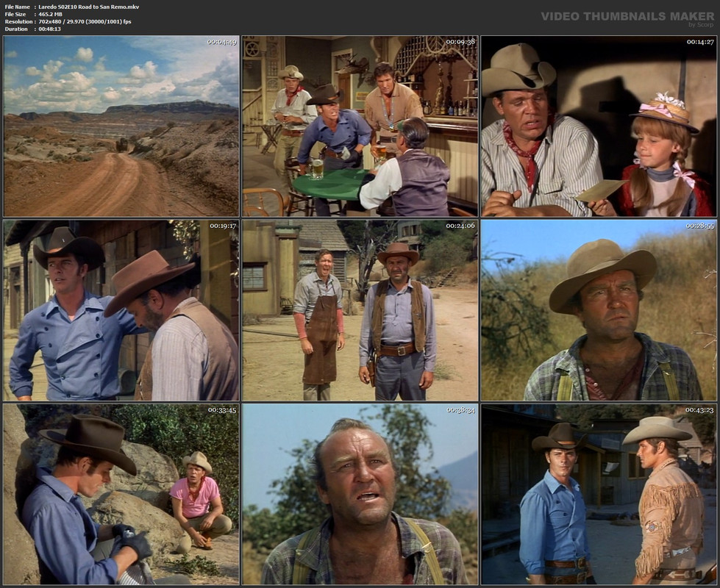
Task: Click the file size value '465.2 MB'
Action: click(x=51, y=14)
